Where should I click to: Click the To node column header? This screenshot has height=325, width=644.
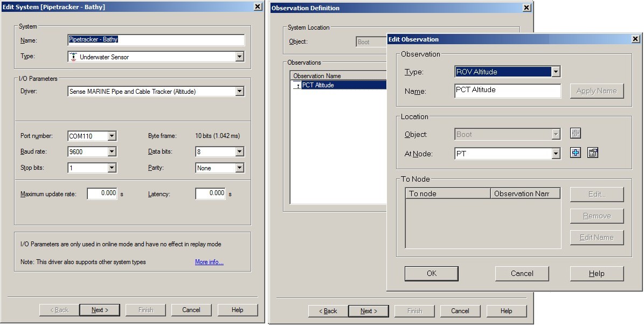pos(448,193)
